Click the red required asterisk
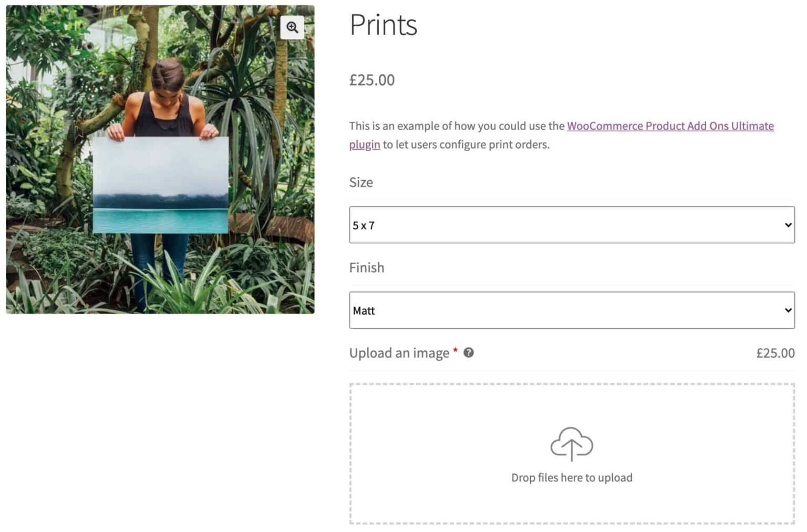Viewport: 807px width, 532px height. pos(456,350)
